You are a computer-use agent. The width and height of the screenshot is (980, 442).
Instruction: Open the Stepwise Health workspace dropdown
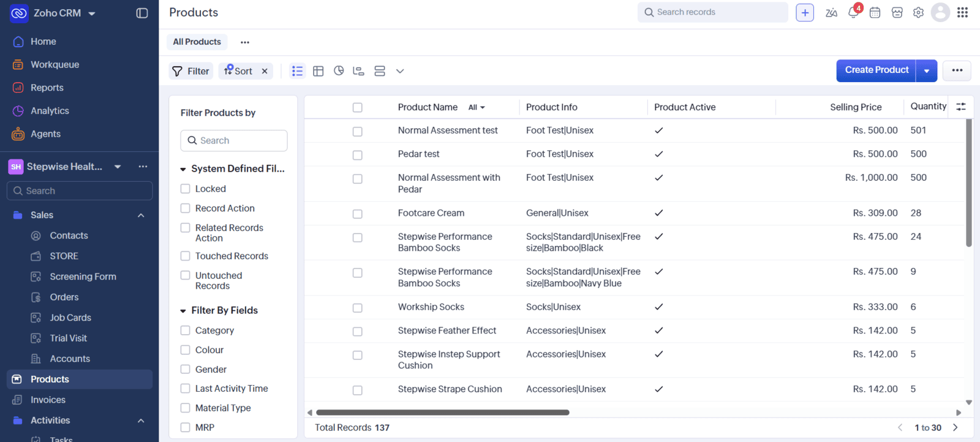[x=118, y=167]
